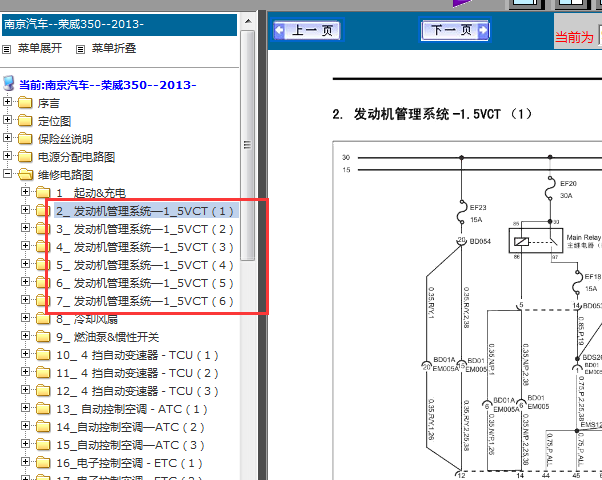Select 2_发动机管理系统—1_5VCT(1) tree item
The height and width of the screenshot is (480, 602).
145,211
